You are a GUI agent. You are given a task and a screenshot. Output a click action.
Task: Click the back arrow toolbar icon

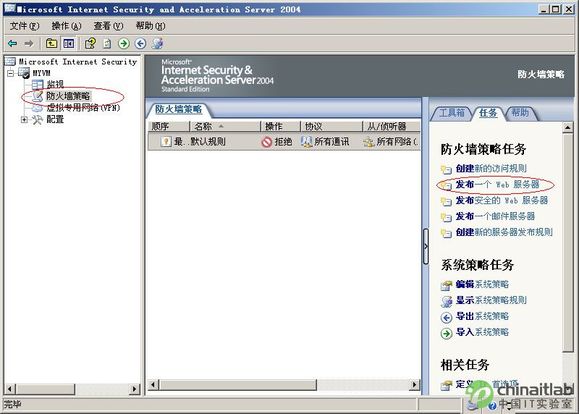click(12, 44)
